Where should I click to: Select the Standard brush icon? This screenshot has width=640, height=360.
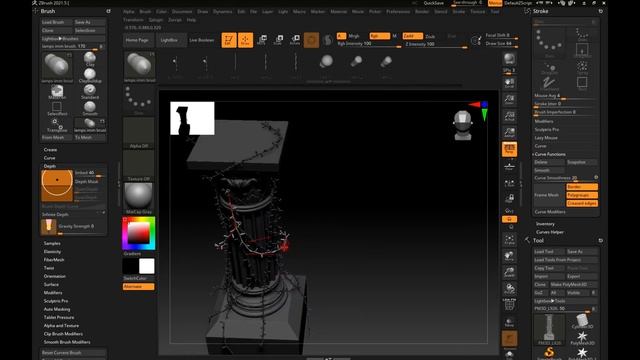click(90, 91)
